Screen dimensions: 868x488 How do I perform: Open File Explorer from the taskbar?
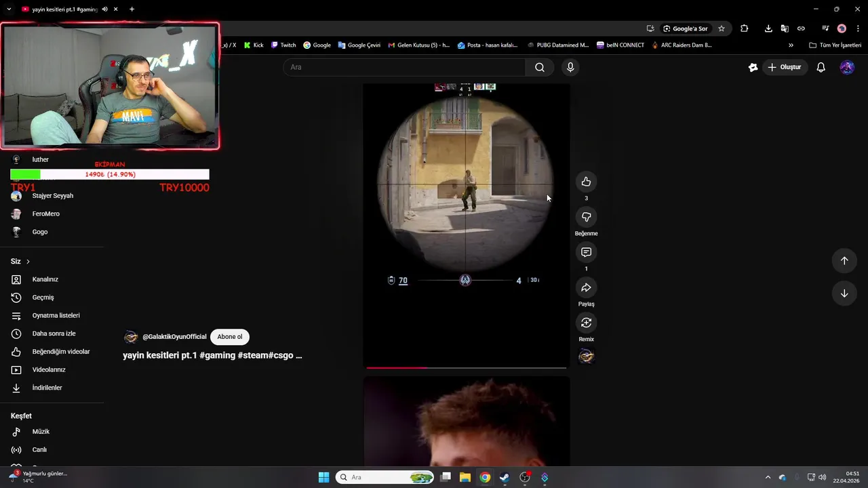(465, 477)
